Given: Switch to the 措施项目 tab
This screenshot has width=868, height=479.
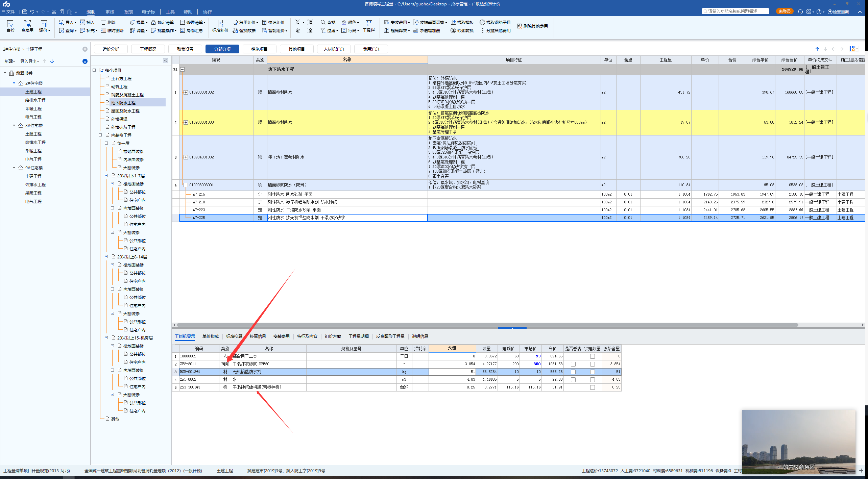Looking at the screenshot, I should click(x=259, y=49).
